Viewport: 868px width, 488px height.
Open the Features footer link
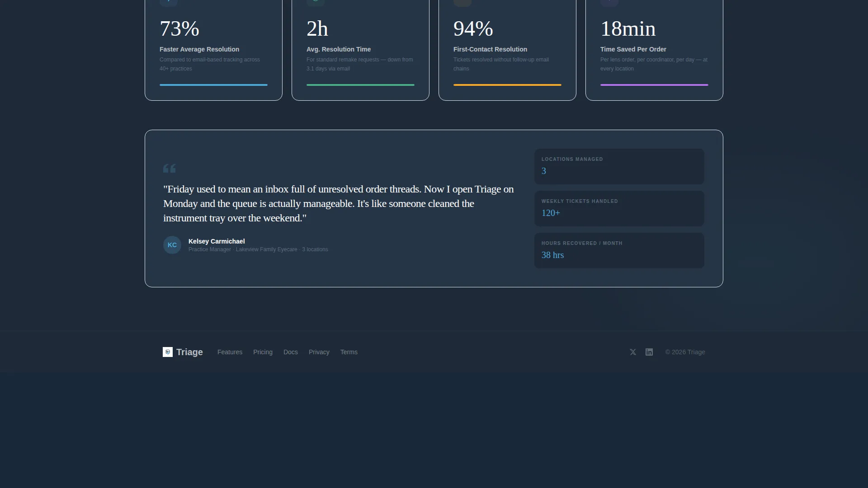[230, 352]
